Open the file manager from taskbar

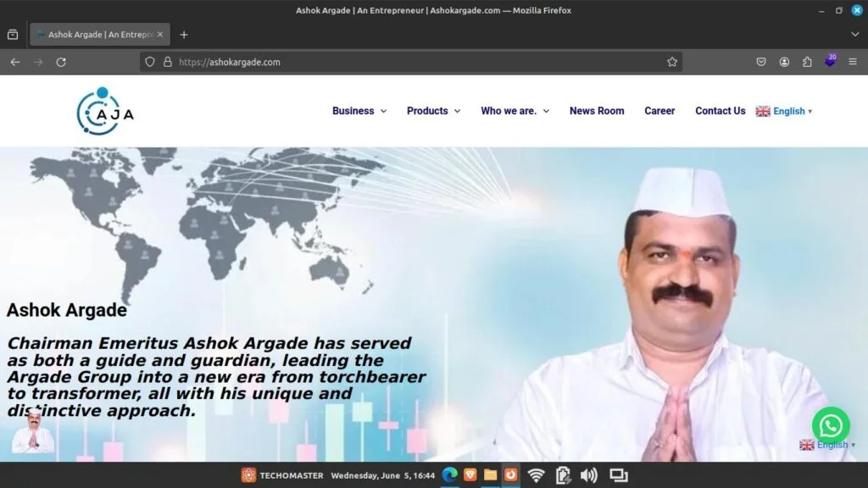point(490,474)
